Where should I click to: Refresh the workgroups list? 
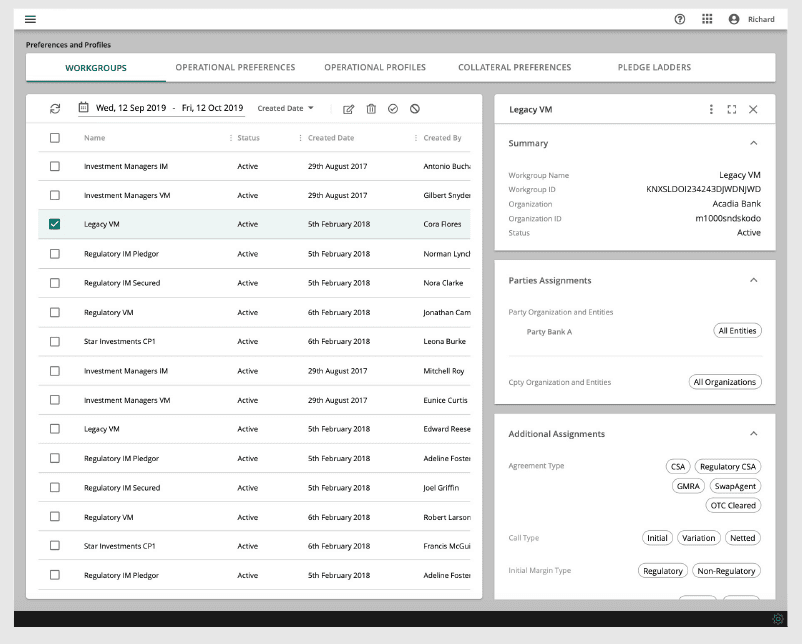click(55, 108)
